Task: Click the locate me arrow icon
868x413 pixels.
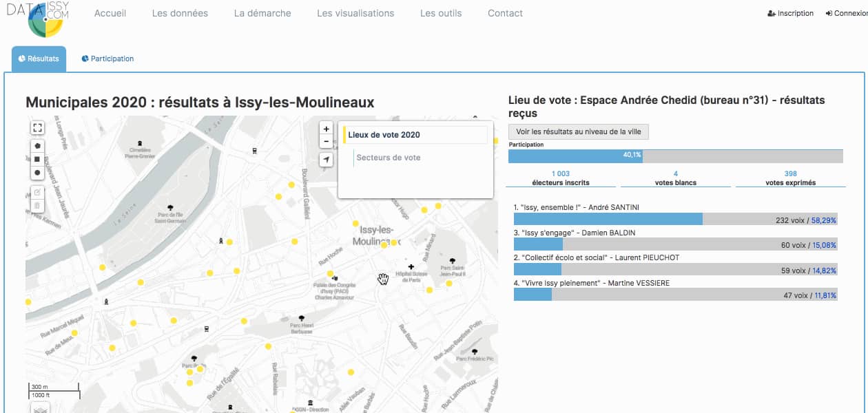Action: click(x=327, y=160)
